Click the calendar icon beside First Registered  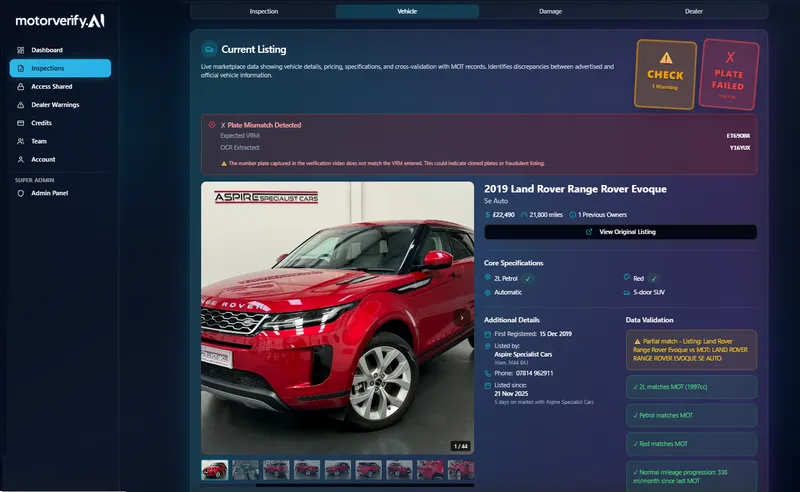488,334
